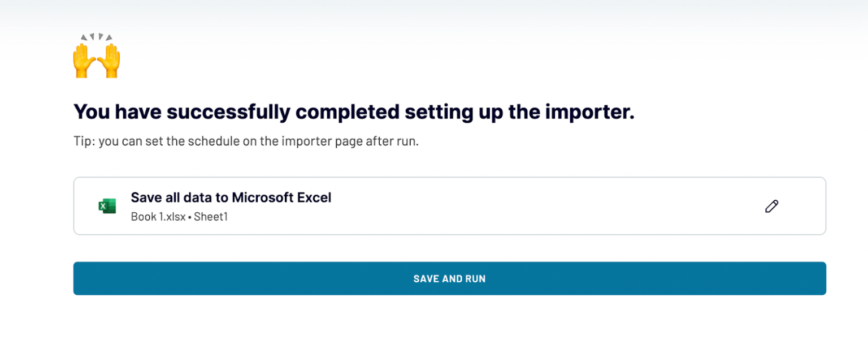Image resolution: width=868 pixels, height=361 pixels.
Task: Click the green Microsoft Excel icon
Action: click(x=107, y=206)
